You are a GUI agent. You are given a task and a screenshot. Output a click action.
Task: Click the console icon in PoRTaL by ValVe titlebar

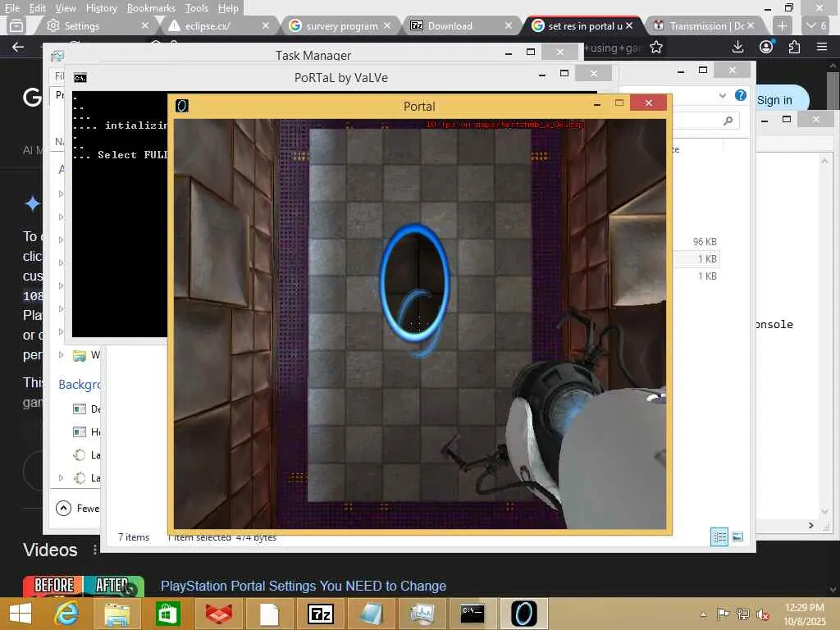(x=80, y=78)
